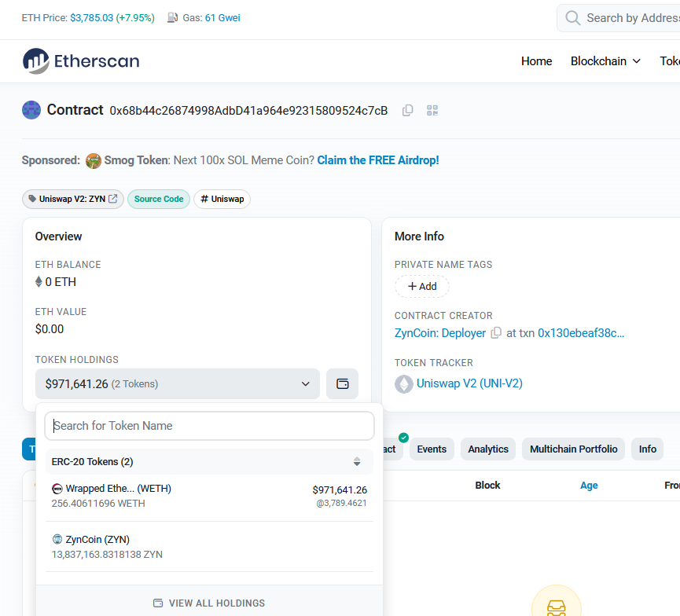Viewport: 680px width, 616px height.
Task: Click the Smog Token sponsor name
Action: point(136,160)
